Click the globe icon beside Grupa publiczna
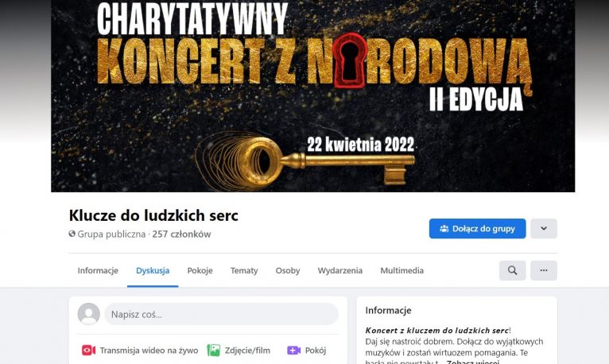The width and height of the screenshot is (609, 364). coord(72,234)
